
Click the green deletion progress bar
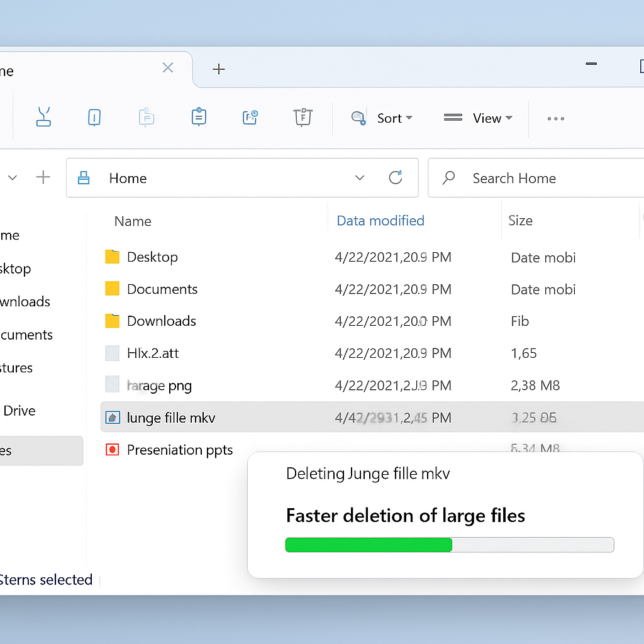click(x=449, y=545)
